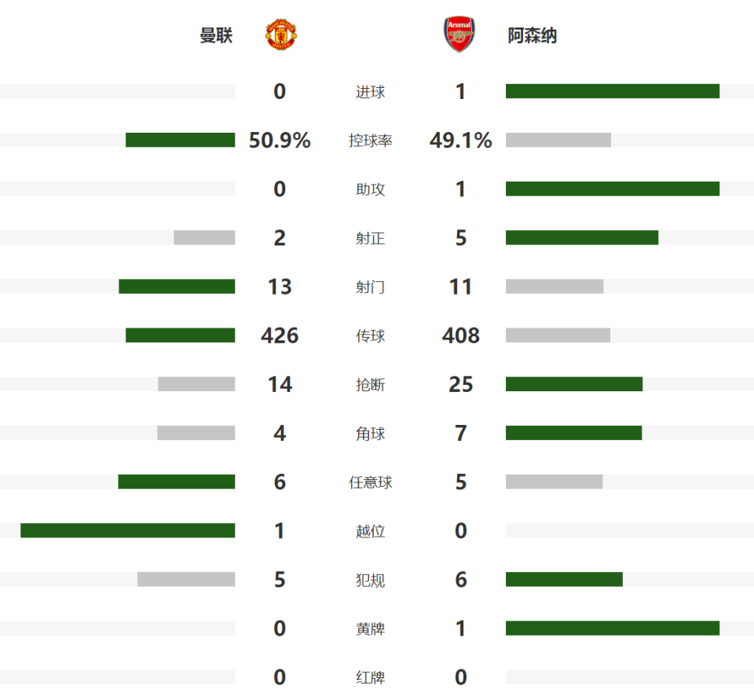Select the 助攻 assists label
Viewport: 754px width, 700px height.
(370, 189)
